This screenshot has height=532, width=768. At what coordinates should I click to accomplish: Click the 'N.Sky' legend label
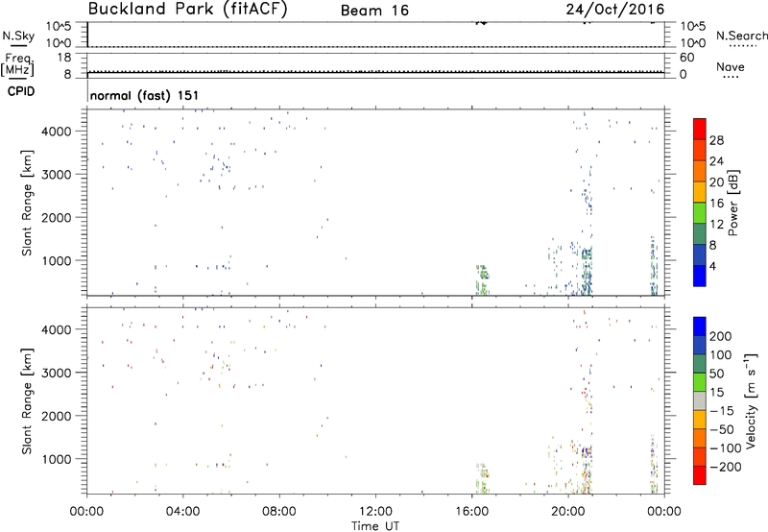(18, 36)
